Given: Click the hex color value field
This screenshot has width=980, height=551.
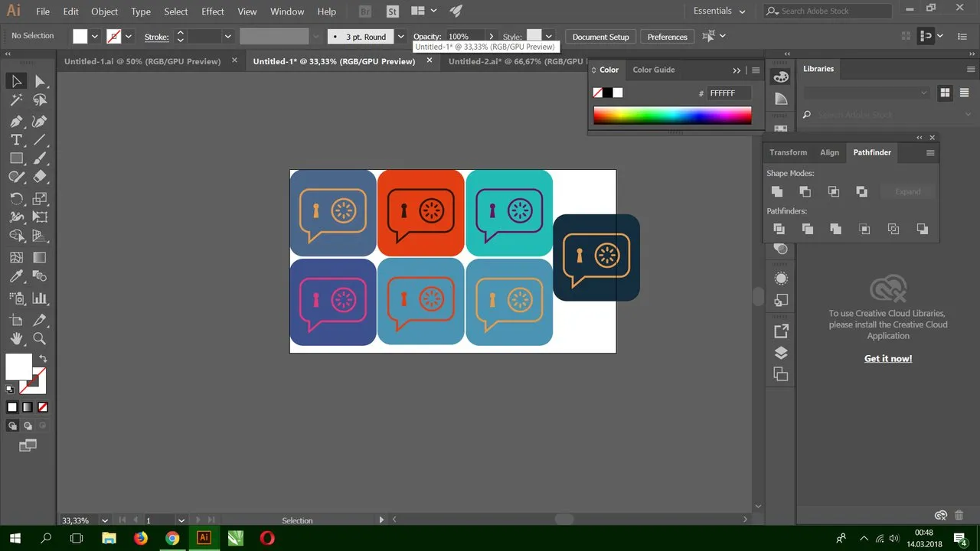Looking at the screenshot, I should 728,93.
